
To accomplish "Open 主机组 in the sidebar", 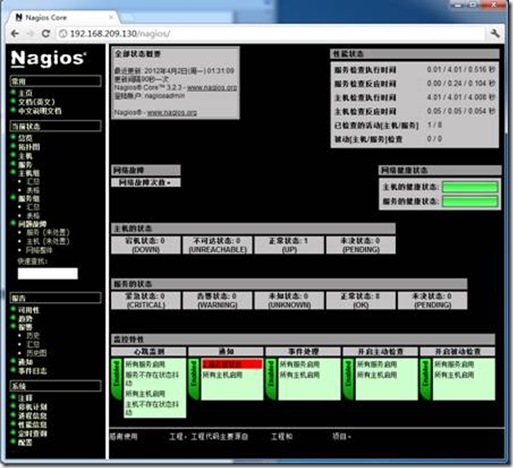I will click(29, 173).
